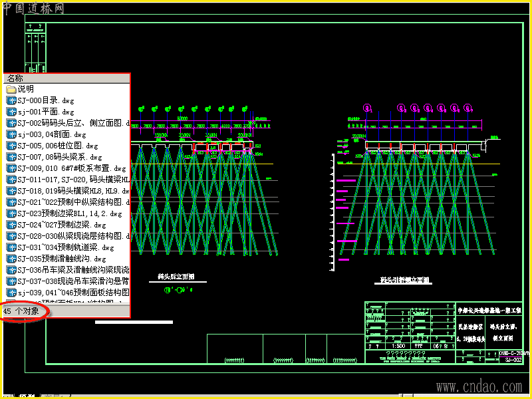Screen dimensions: 532x399
Task: Select the SJ-035预制滑触线沟.dwg file icon
Action: pyautogui.click(x=11, y=259)
